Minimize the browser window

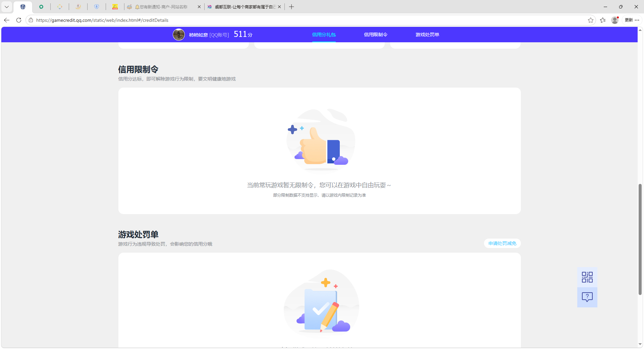coord(605,7)
